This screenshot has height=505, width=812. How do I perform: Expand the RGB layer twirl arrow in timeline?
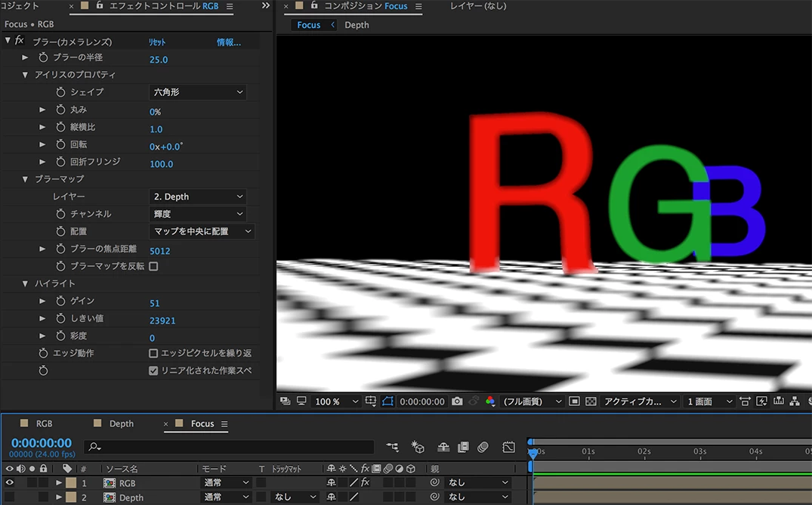coord(58,483)
